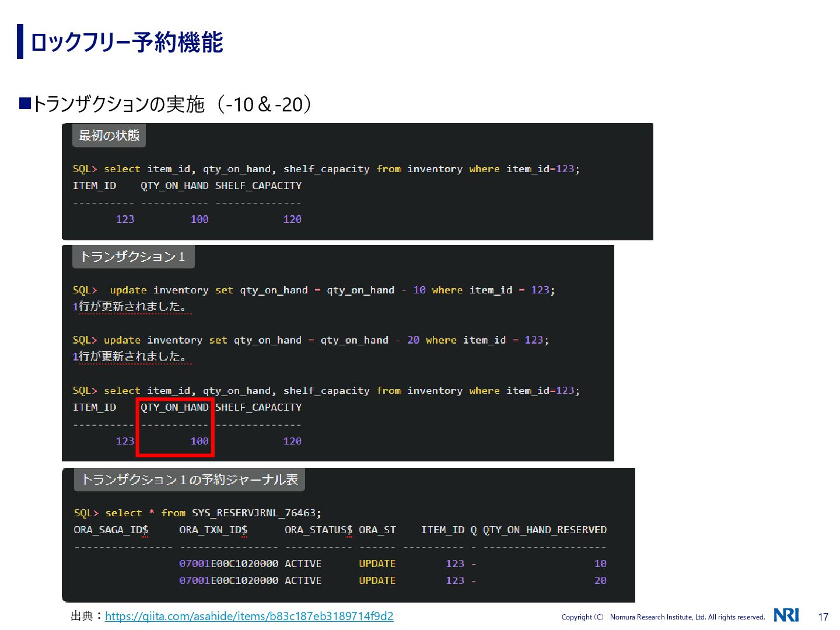Screen dimensions: 840x630
Task: Click the update statement subtracting 20
Action: 311,340
